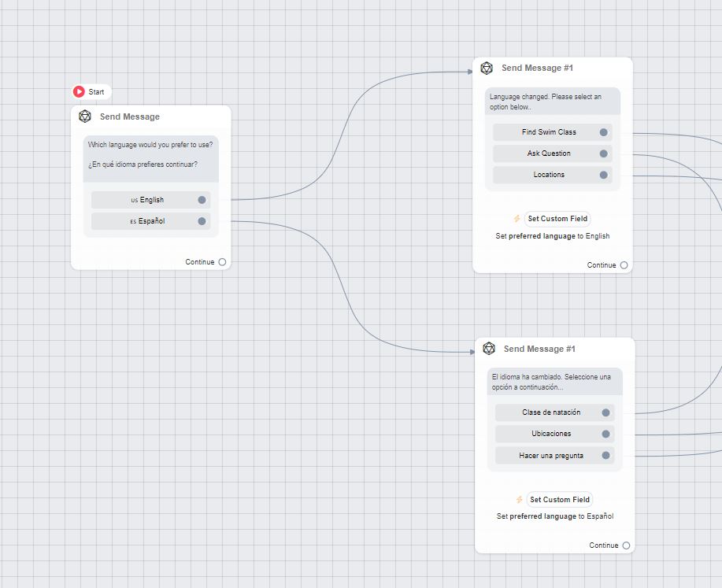This screenshot has height=588, width=722.
Task: Click the Continue circle on the first Send Message node
Action: (x=222, y=262)
